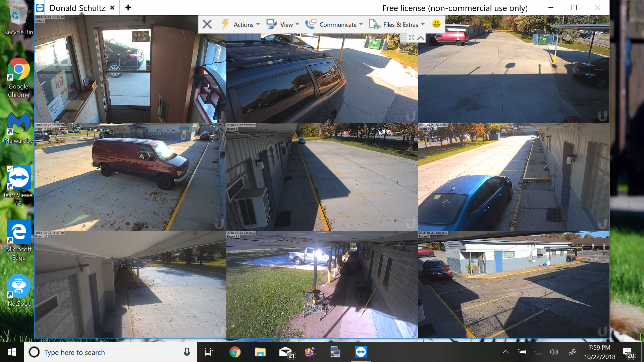Screen dimensions: 644x362
Task: Select the View camera icon
Action: tap(270, 24)
